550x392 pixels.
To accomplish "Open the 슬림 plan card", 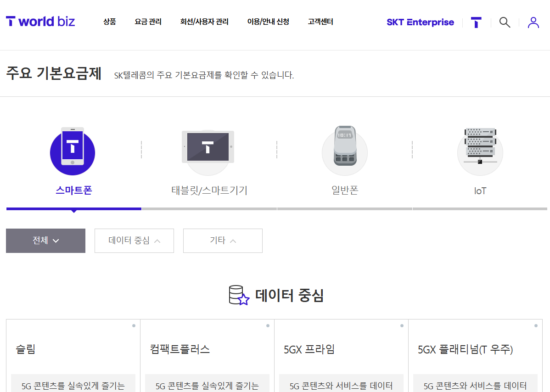I will pyautogui.click(x=73, y=356).
